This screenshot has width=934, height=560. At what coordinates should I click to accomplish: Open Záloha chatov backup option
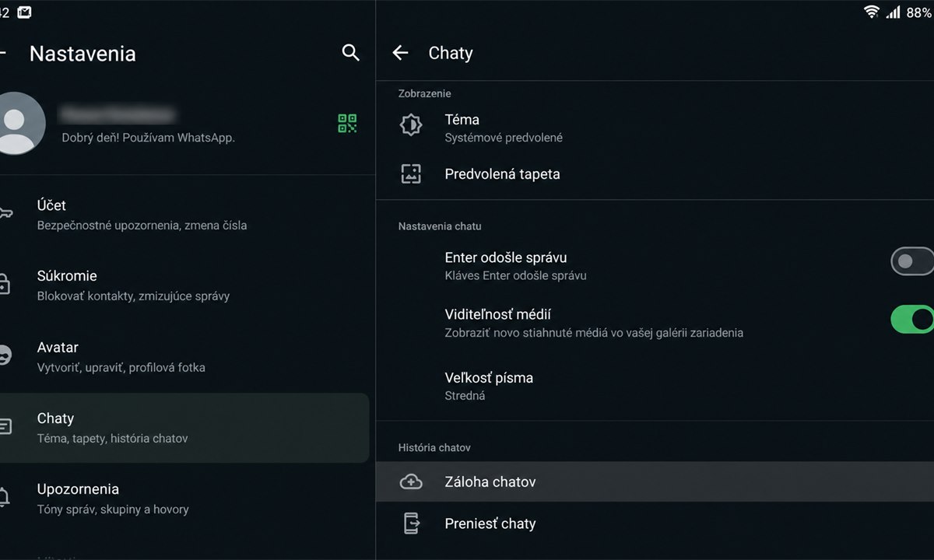click(655, 481)
